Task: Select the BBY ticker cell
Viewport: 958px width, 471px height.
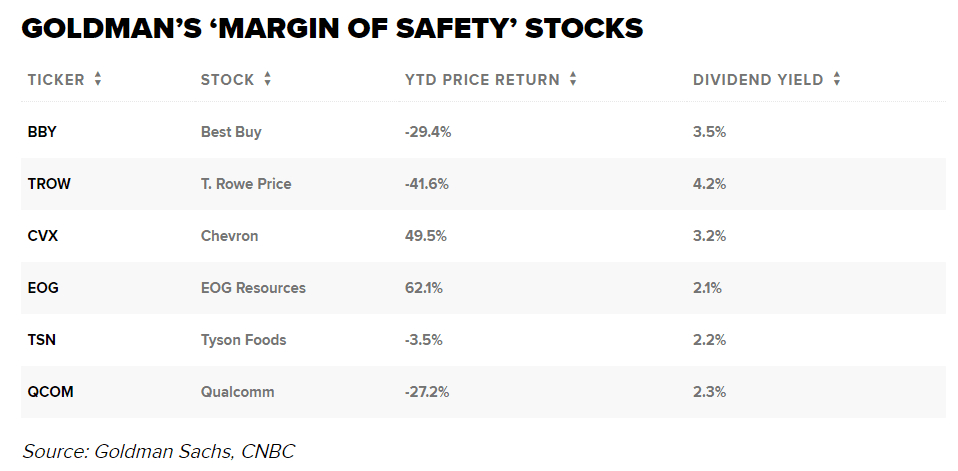Action: pyautogui.click(x=42, y=132)
